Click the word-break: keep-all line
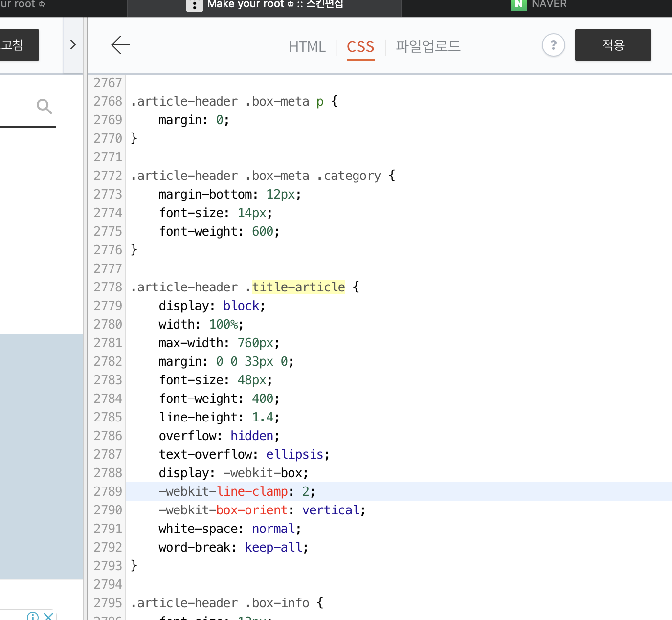Screen dimensions: 672x620 tap(234, 547)
